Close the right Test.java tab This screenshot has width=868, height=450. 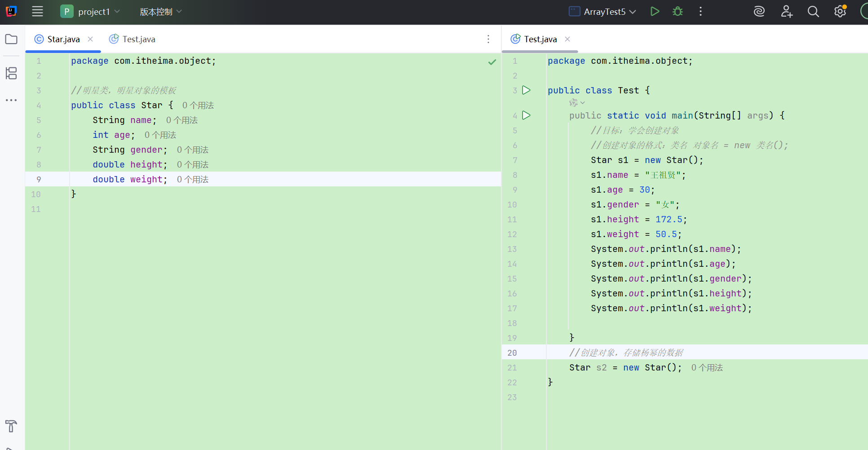point(567,39)
